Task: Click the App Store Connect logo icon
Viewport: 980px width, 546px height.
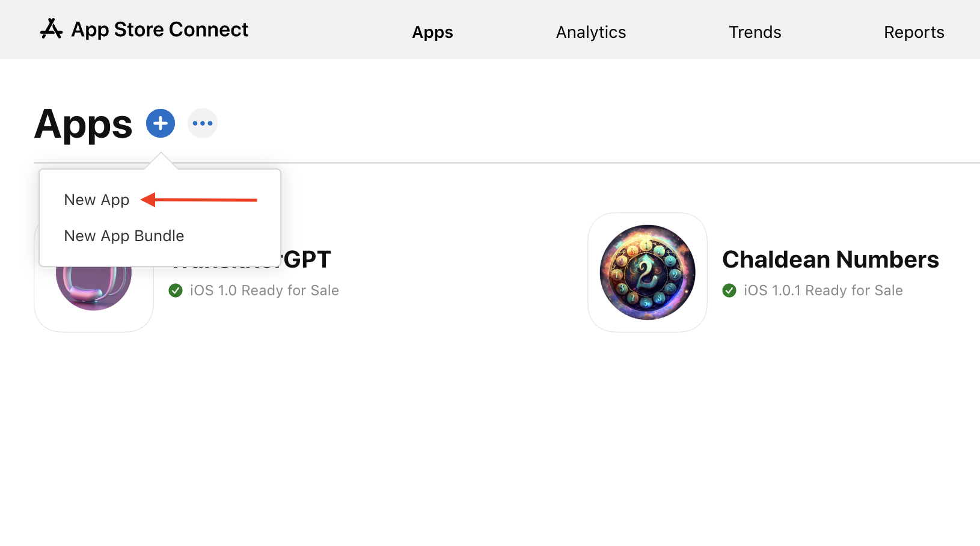Action: click(x=51, y=28)
